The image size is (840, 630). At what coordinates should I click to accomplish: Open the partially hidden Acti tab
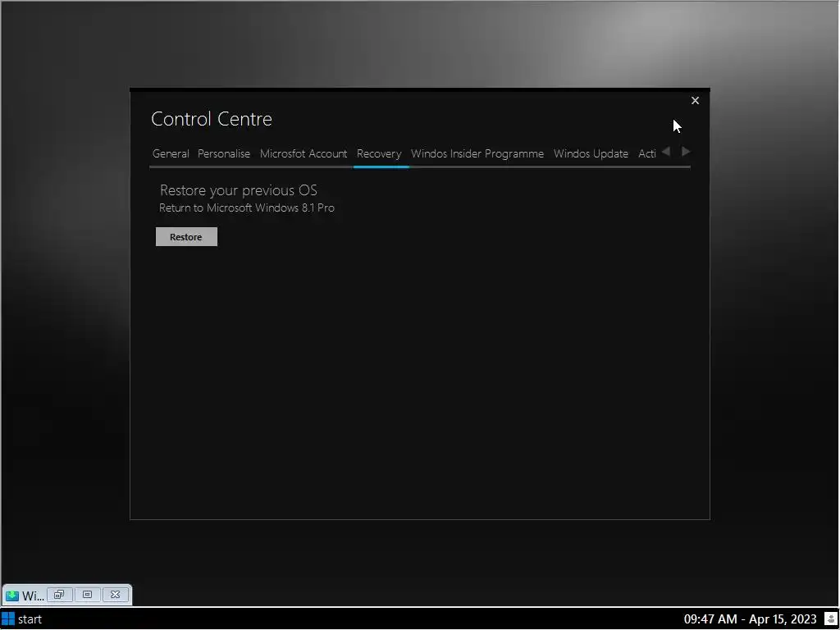646,153
